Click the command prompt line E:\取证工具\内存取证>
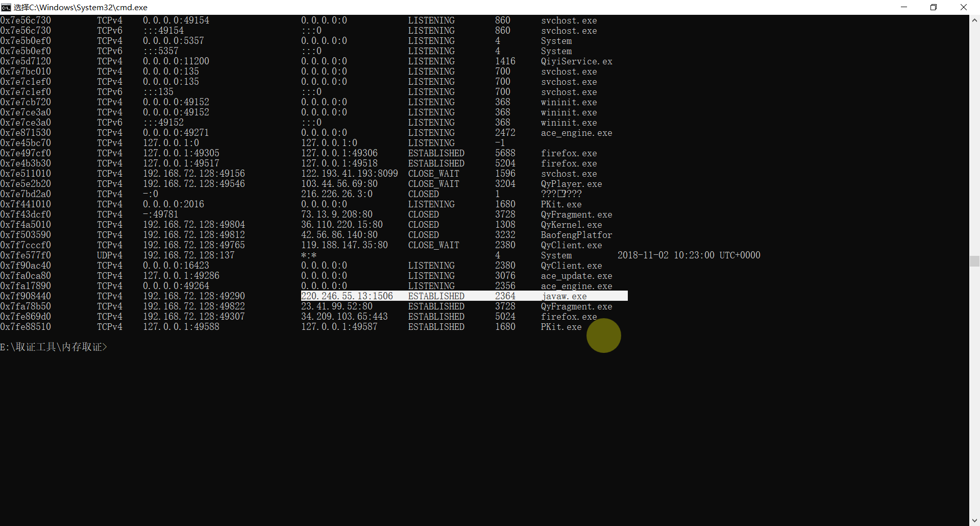The height and width of the screenshot is (526, 980). pyautogui.click(x=54, y=347)
